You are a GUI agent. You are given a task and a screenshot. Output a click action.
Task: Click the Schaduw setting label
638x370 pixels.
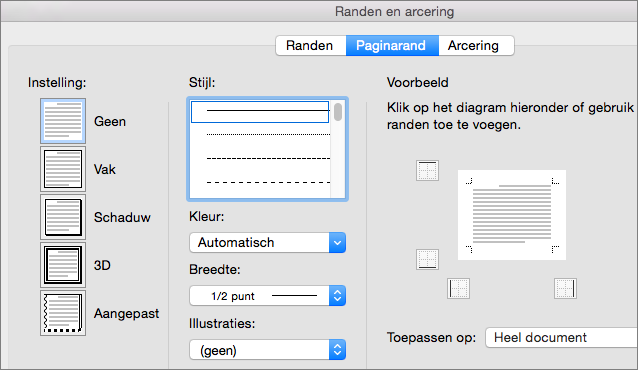[x=122, y=217]
